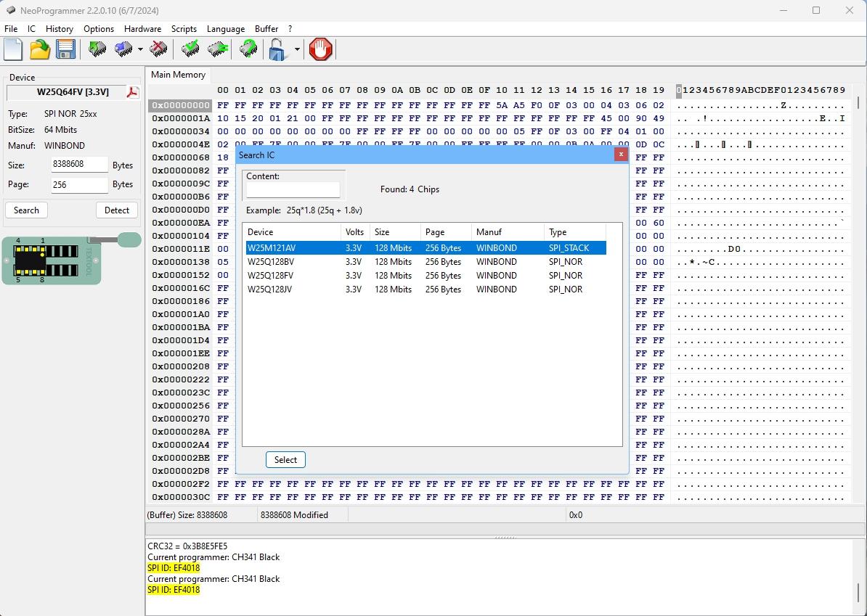
Task: Click the 5A byte in first hex row
Action: coord(502,105)
